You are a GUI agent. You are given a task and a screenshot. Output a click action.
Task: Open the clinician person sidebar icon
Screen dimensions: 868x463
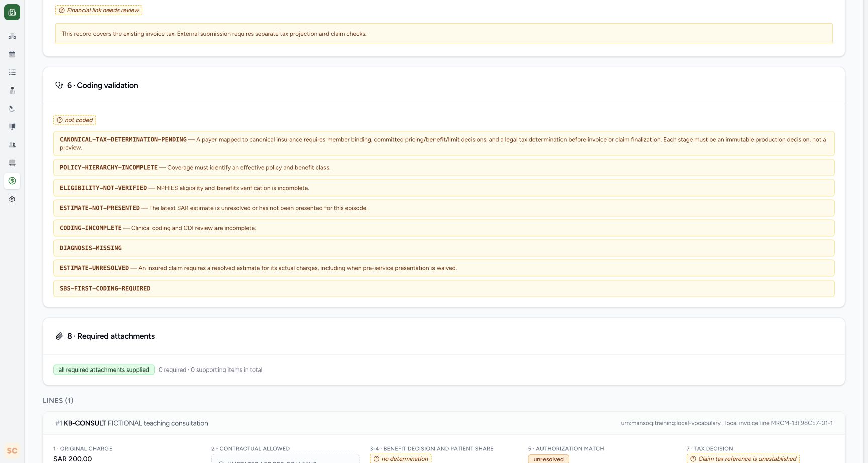point(12,90)
